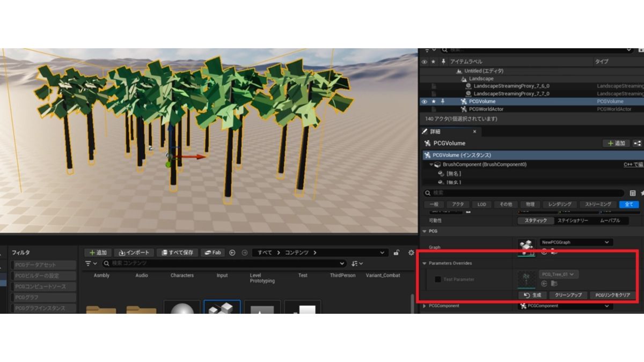Click the Characters folder label
Viewport: 644px width, 362px height.
click(x=182, y=275)
